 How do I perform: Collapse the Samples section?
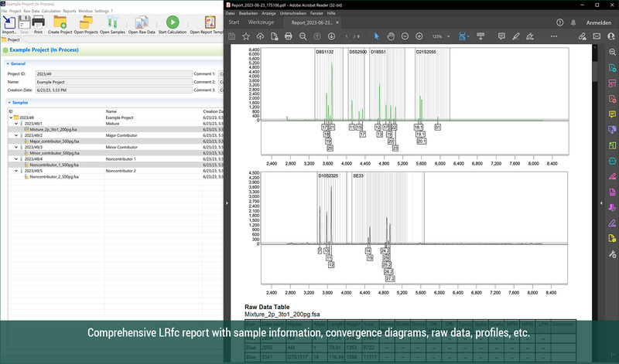click(9, 103)
